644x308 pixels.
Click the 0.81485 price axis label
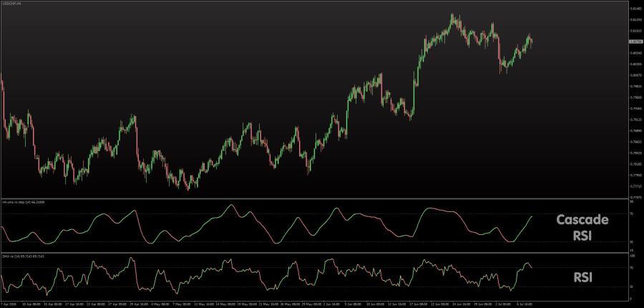tap(636, 8)
